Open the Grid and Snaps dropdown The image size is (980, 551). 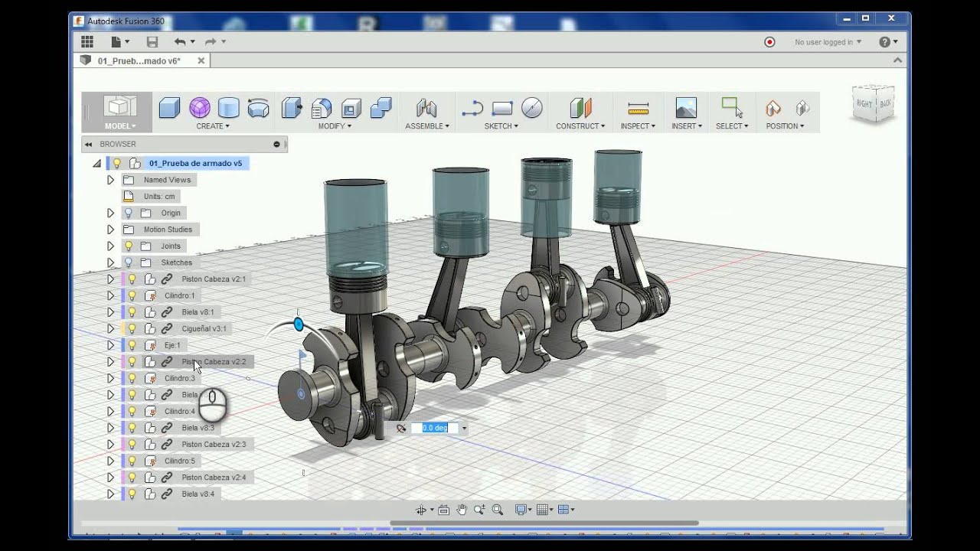click(x=545, y=510)
